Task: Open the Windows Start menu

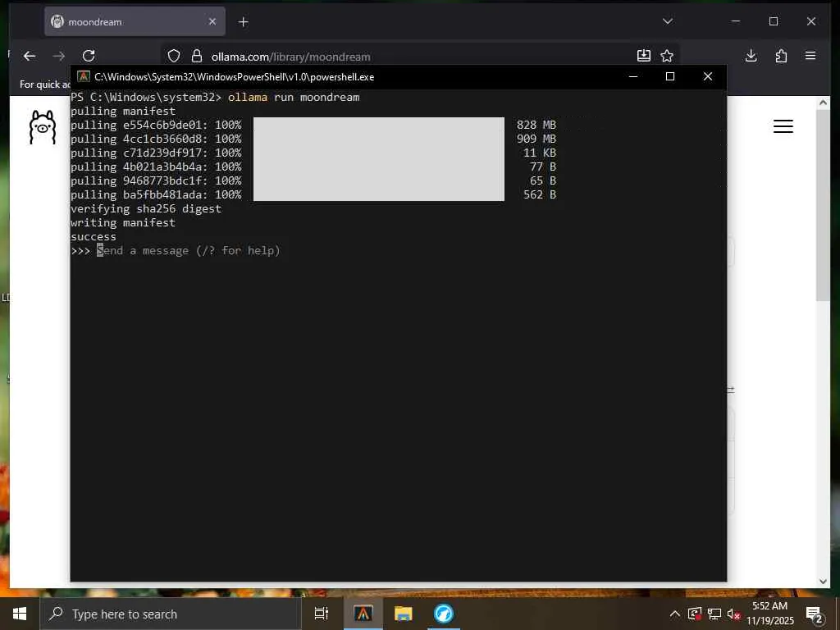Action: (20, 614)
